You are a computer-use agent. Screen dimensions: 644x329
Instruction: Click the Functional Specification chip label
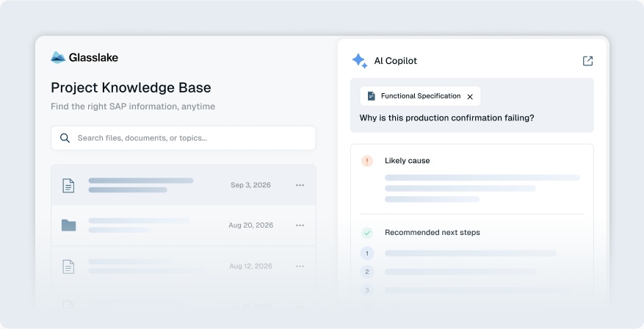coord(421,96)
